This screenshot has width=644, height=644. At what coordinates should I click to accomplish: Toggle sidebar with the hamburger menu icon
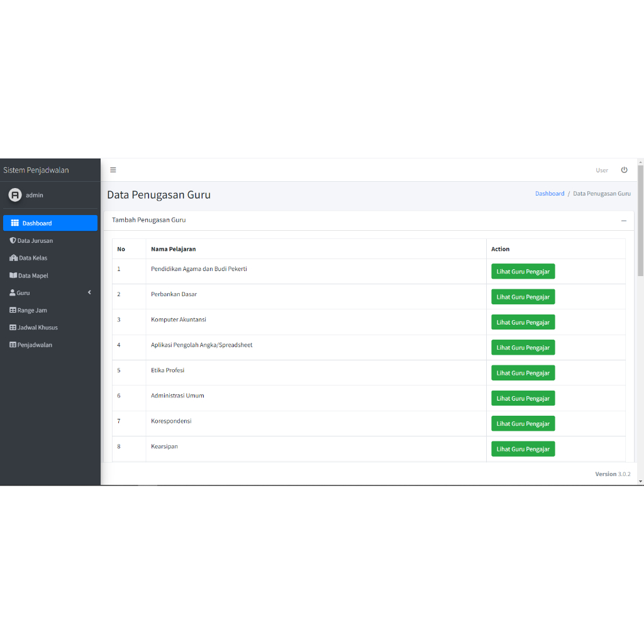coord(113,170)
